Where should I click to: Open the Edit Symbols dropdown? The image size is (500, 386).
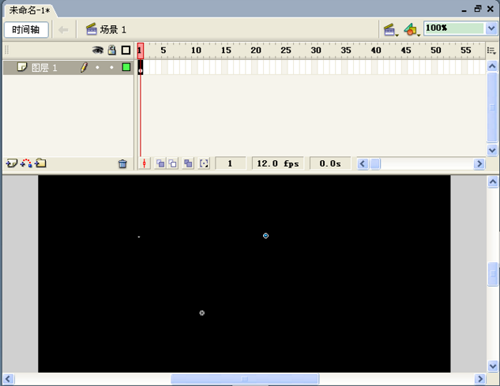pyautogui.click(x=411, y=30)
